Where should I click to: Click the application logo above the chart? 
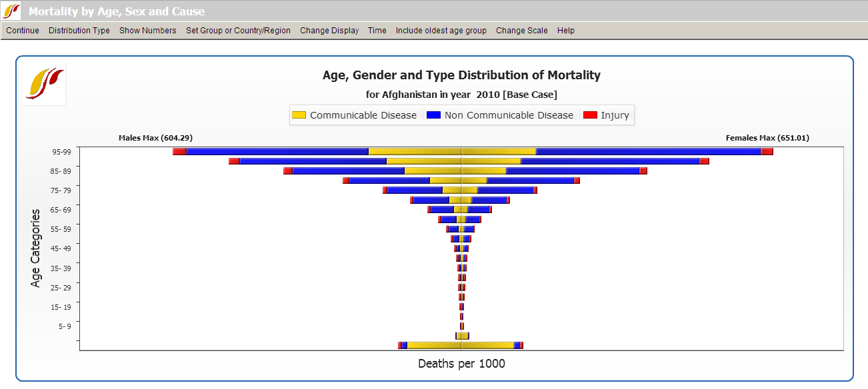click(44, 83)
